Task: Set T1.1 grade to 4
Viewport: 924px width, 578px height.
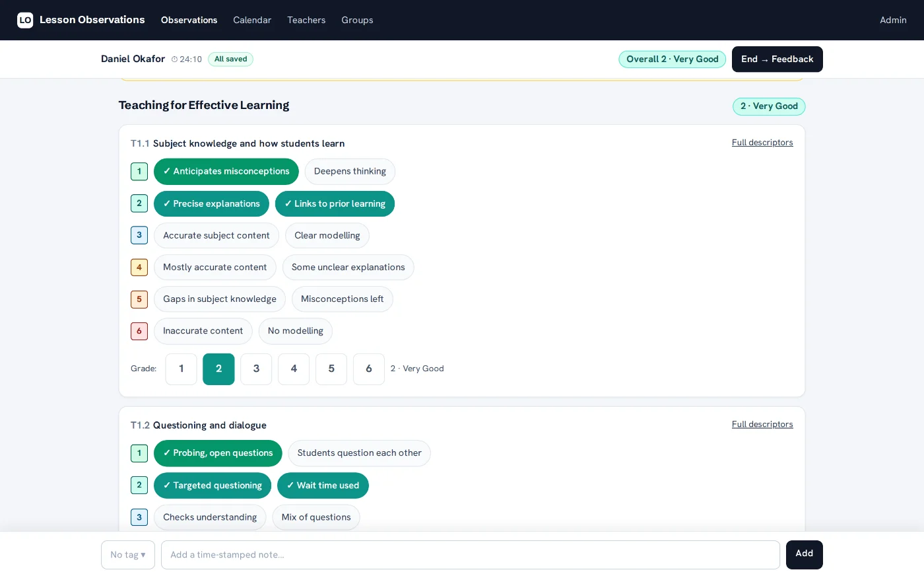Action: tap(294, 369)
